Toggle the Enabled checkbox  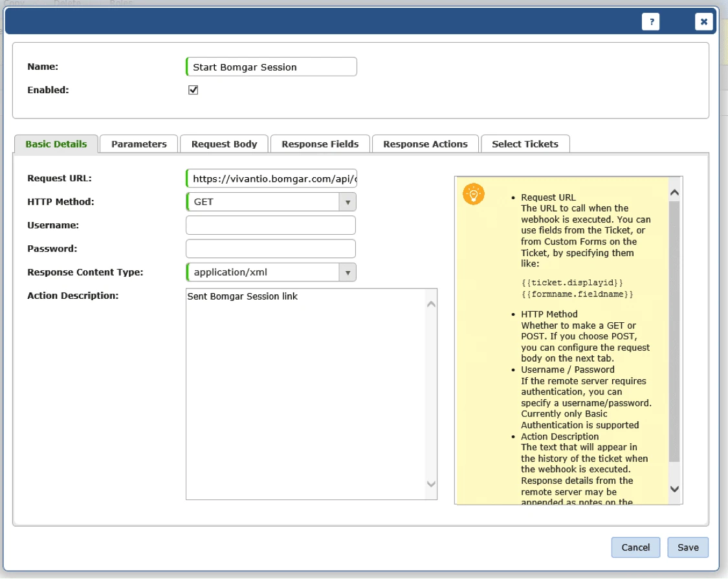[193, 90]
